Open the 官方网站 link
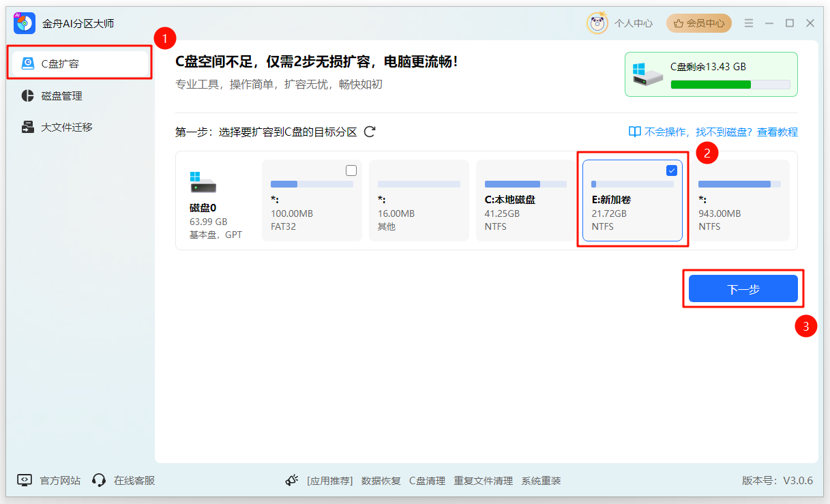This screenshot has width=830, height=504. pyautogui.click(x=60, y=480)
